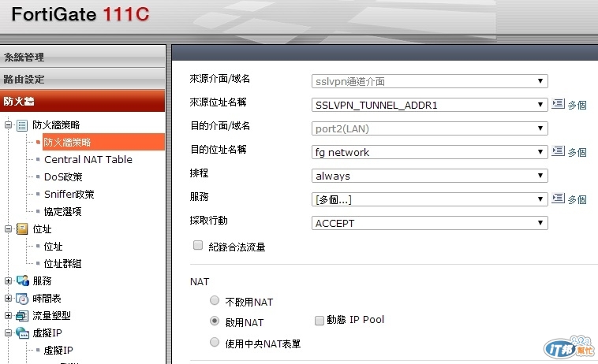Screen dimensions: 598x364
Task: Enable 紀錄合法流量 checkbox
Action: pos(197,245)
